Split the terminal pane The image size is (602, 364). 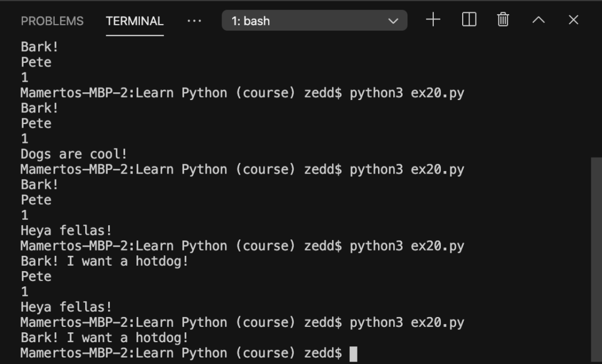(x=469, y=19)
